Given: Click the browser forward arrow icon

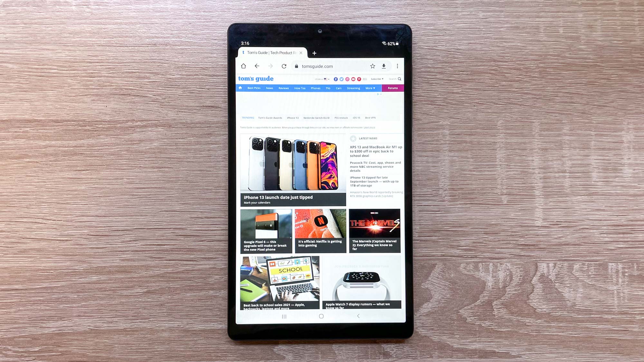Looking at the screenshot, I should [x=271, y=66].
